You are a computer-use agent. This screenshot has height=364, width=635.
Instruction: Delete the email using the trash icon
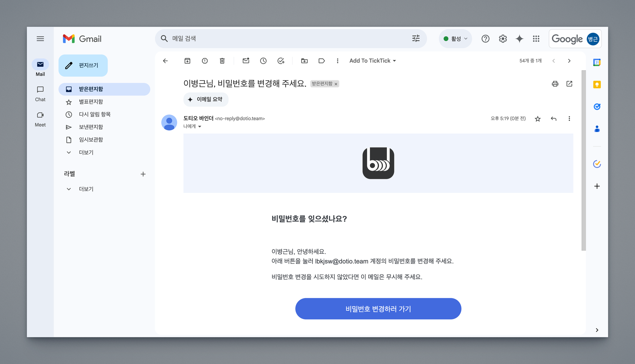point(222,61)
